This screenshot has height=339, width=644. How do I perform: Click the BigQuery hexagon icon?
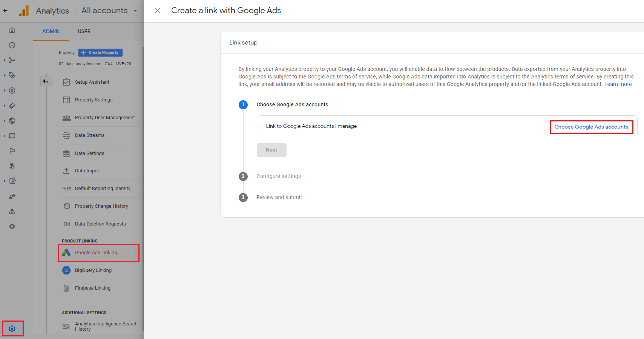tap(66, 270)
